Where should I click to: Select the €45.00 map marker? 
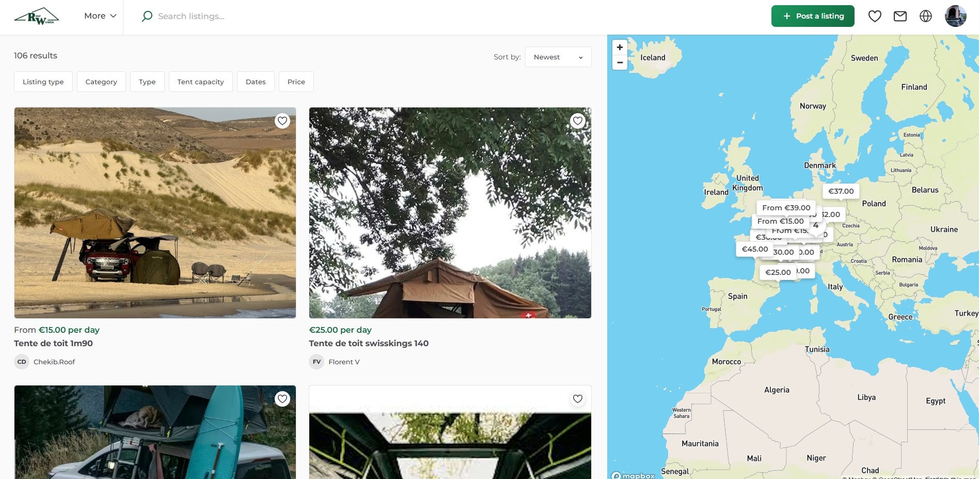(x=755, y=249)
